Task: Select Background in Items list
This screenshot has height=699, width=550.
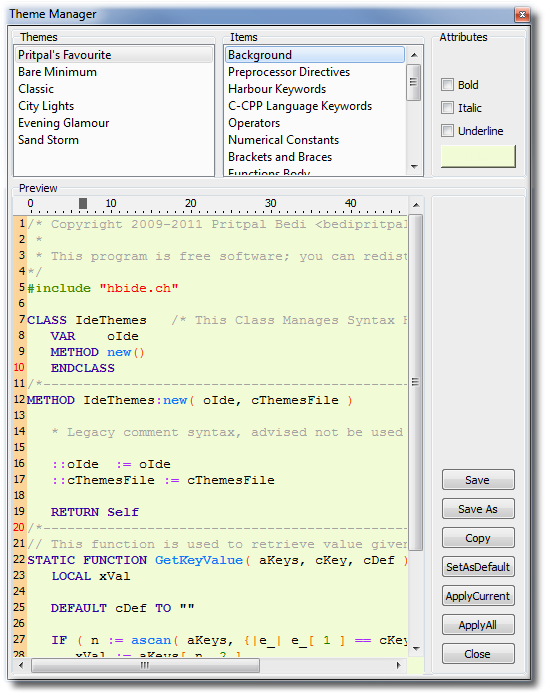Action: pyautogui.click(x=315, y=55)
